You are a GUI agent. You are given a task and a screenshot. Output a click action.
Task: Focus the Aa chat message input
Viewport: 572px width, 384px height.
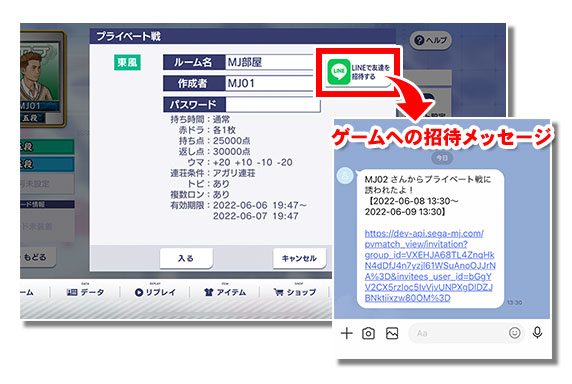click(x=459, y=333)
